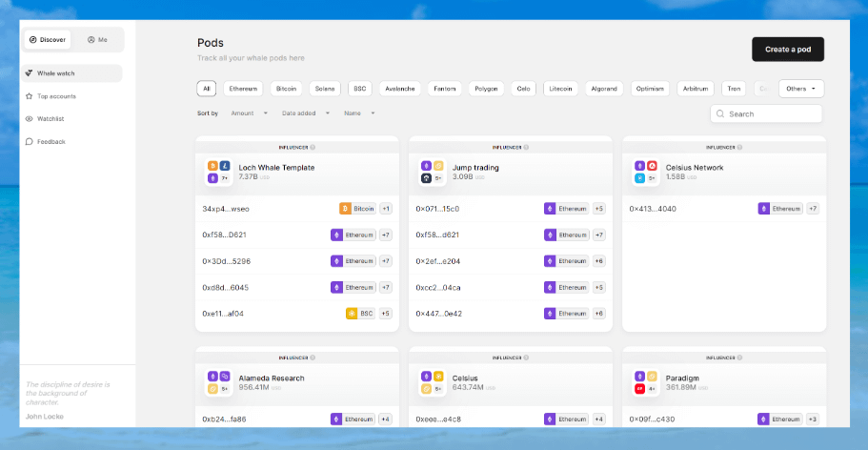Screen dimensions: 868x450
Task: Click the Bitcoin icon on 34xp4...wseo row
Action: click(346, 209)
